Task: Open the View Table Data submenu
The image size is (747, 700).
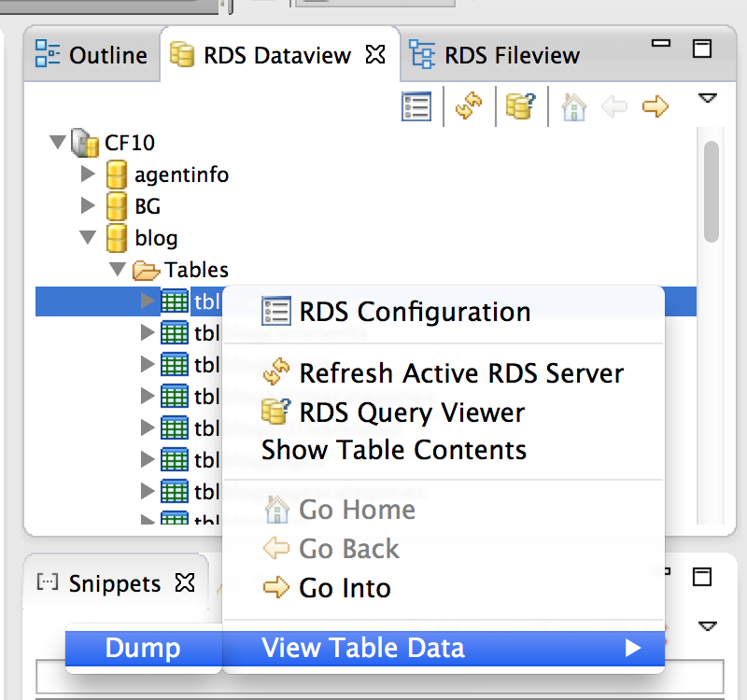Action: [444, 648]
